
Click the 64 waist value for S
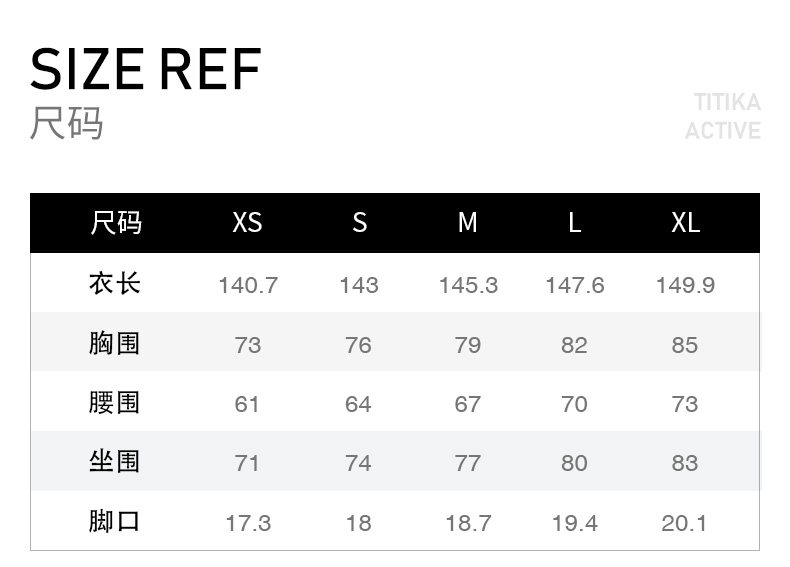coord(358,404)
